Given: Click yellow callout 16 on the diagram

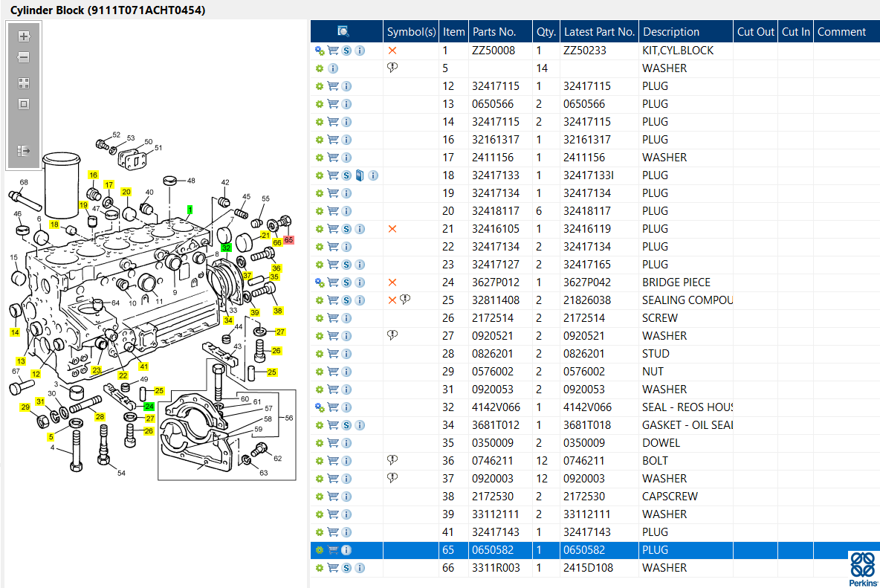Looking at the screenshot, I should (93, 175).
